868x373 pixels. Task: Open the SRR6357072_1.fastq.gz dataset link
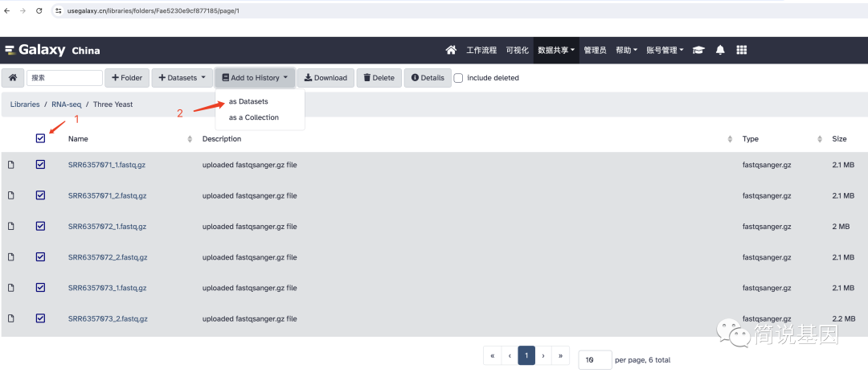[108, 227]
